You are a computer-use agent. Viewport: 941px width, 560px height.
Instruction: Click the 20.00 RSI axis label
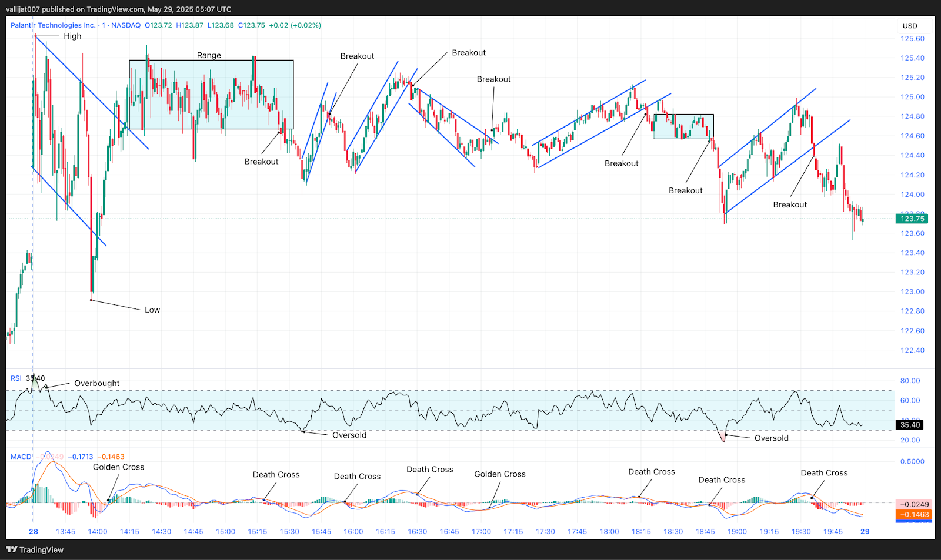(x=910, y=440)
